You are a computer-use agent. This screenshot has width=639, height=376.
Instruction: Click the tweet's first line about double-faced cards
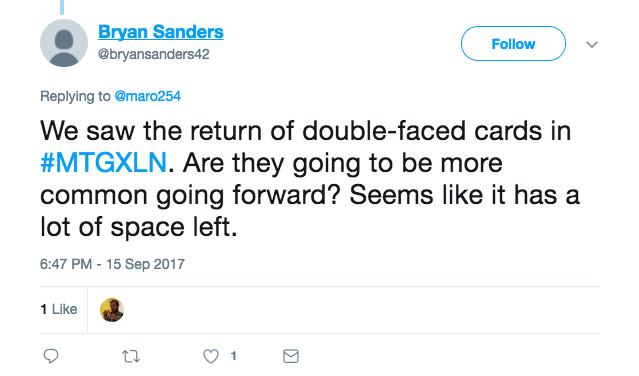306,131
